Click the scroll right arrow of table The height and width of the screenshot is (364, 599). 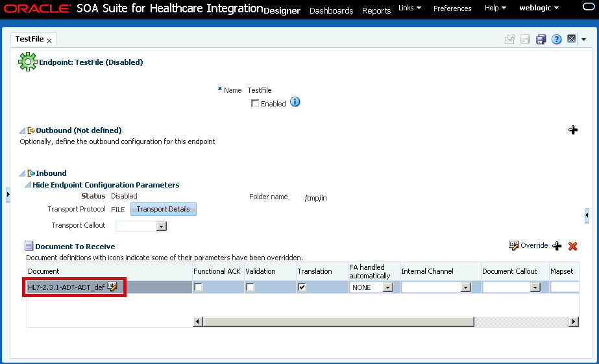574,322
